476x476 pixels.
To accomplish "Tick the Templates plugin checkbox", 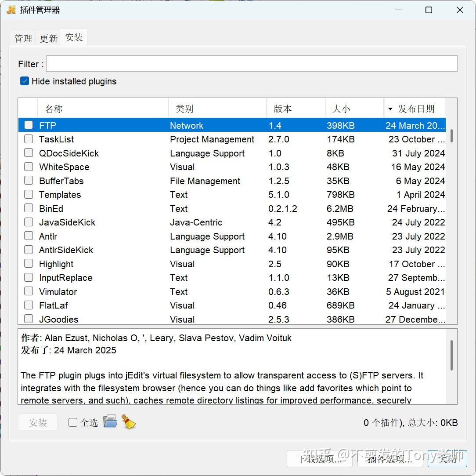I will coord(29,194).
